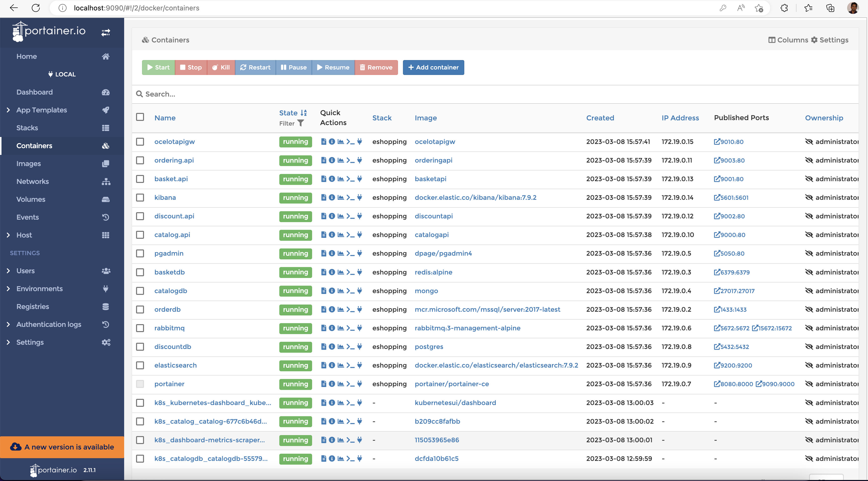Image resolution: width=868 pixels, height=481 pixels.
Task: Expand the Users chevron in sidebar
Action: tap(8, 271)
